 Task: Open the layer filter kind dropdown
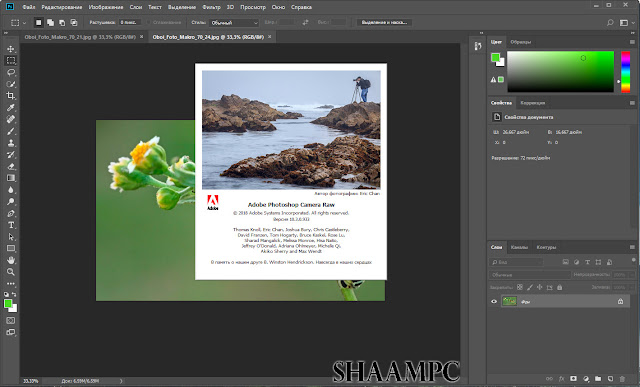(516, 262)
